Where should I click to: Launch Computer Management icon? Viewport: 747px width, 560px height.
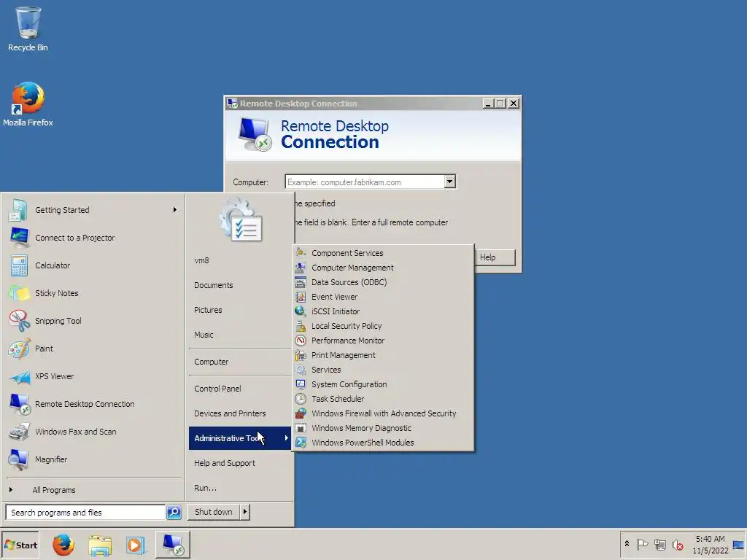click(300, 267)
